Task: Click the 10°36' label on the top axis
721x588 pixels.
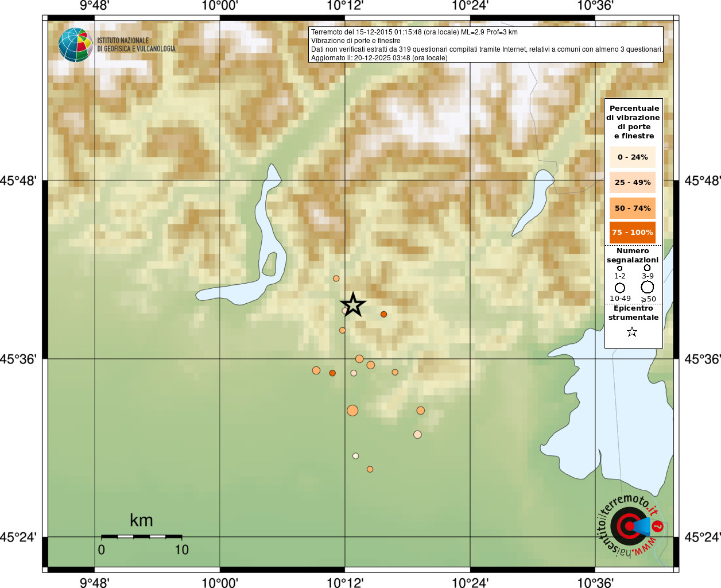Action: coord(595,6)
